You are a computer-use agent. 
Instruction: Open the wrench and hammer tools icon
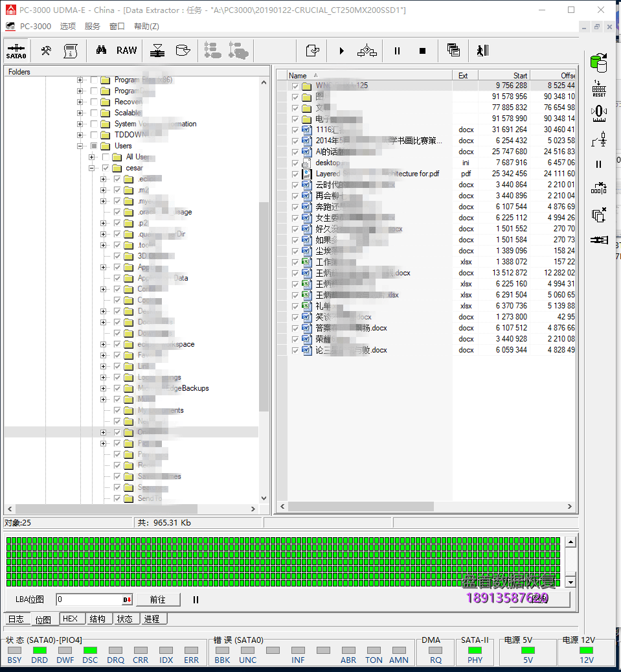coord(46,51)
